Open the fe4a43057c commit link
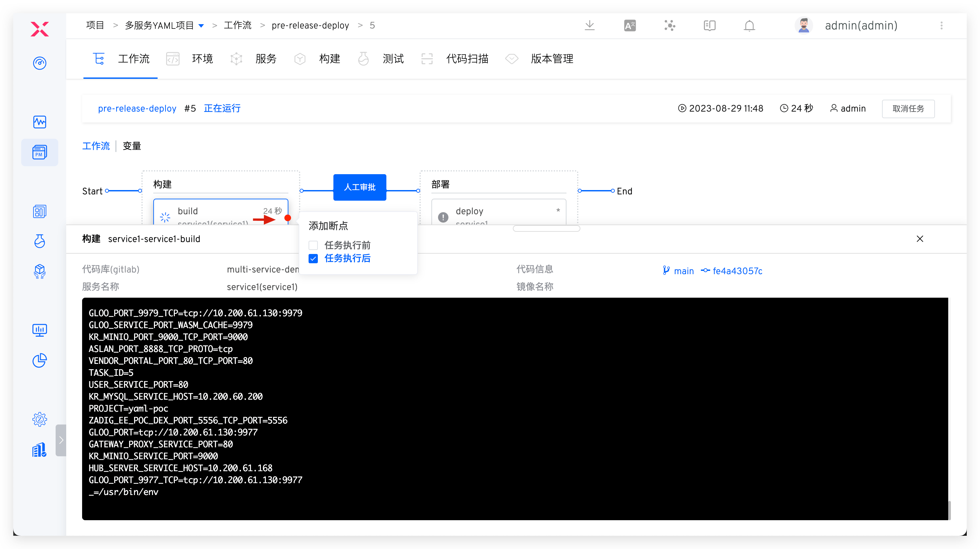Screen dimensions: 980x549 737,271
